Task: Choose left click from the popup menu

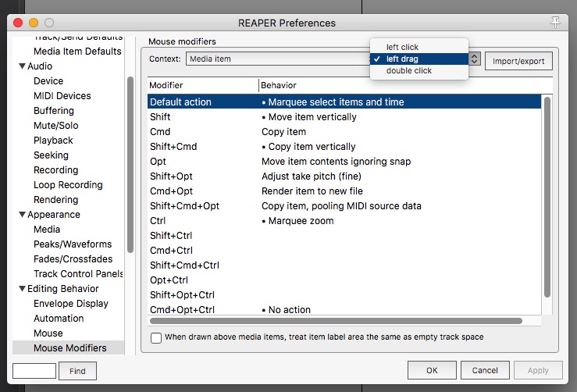Action: (419, 47)
